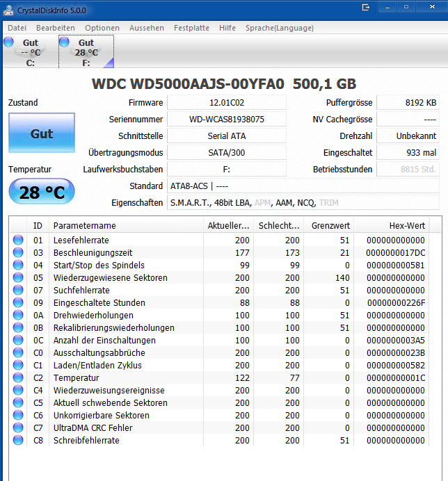Click the Firmware field 12.01C02
The image size is (448, 481).
[x=227, y=102]
